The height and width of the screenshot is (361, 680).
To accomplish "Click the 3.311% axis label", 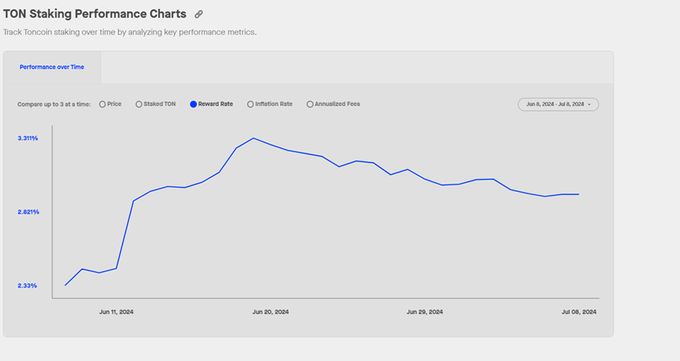I will click(28, 138).
